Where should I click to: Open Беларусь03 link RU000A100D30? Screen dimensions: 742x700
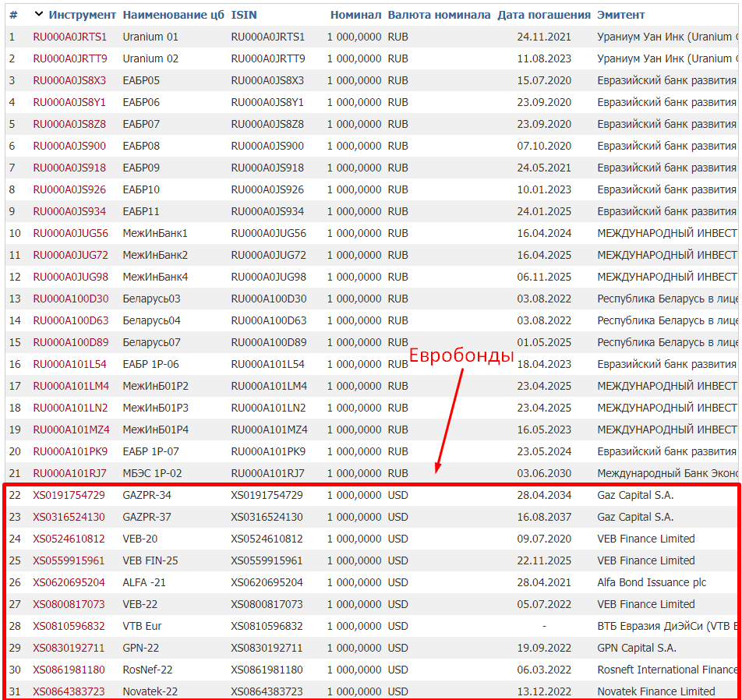[71, 299]
